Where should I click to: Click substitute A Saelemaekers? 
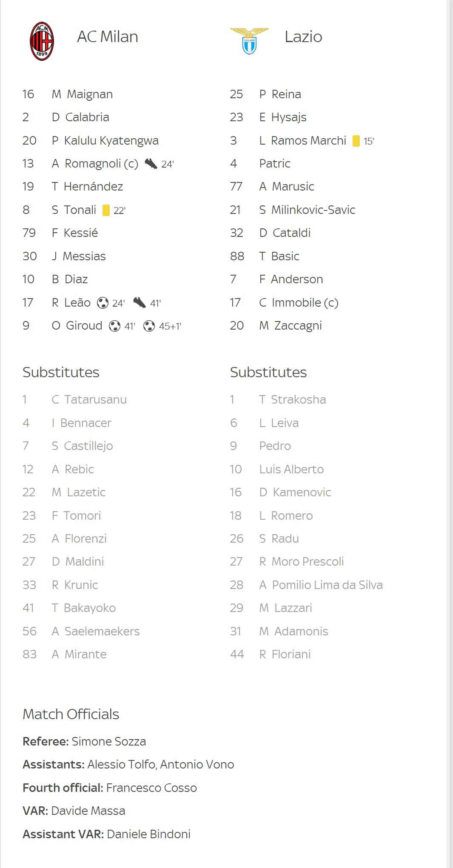point(95,631)
